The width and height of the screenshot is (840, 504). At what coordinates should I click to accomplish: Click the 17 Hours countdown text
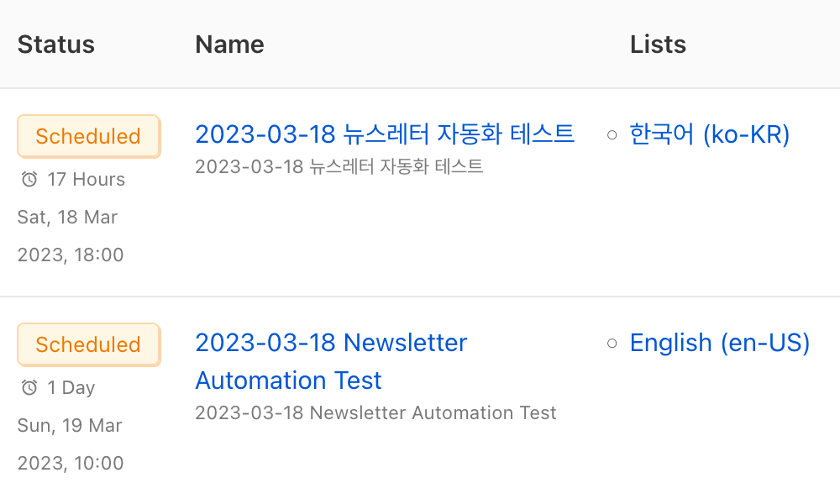point(86,179)
